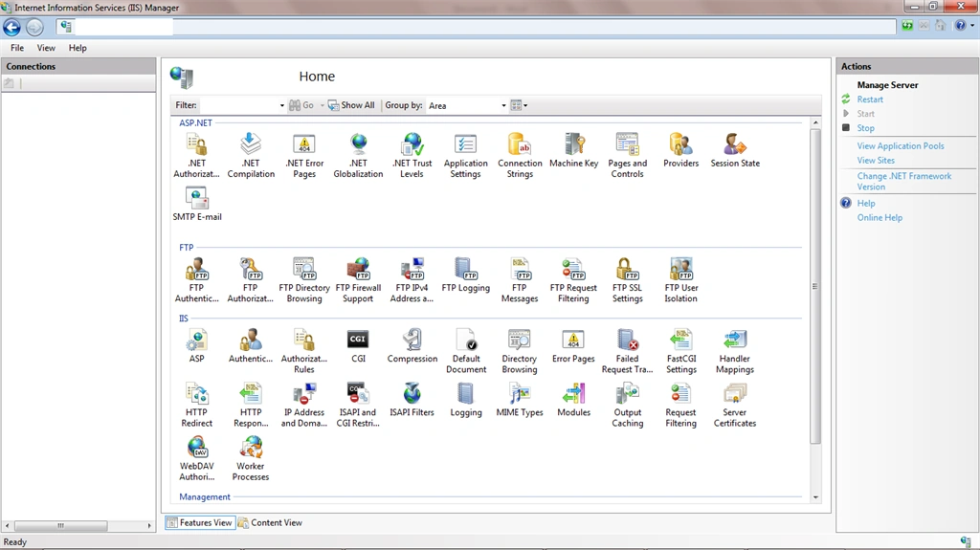This screenshot has height=550, width=980.
Task: Open the CGI feature
Action: pyautogui.click(x=358, y=345)
